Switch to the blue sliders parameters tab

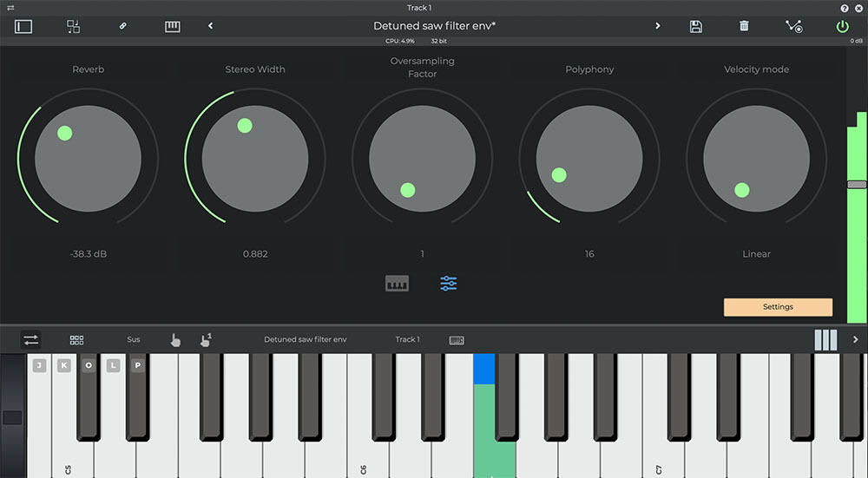click(x=448, y=284)
